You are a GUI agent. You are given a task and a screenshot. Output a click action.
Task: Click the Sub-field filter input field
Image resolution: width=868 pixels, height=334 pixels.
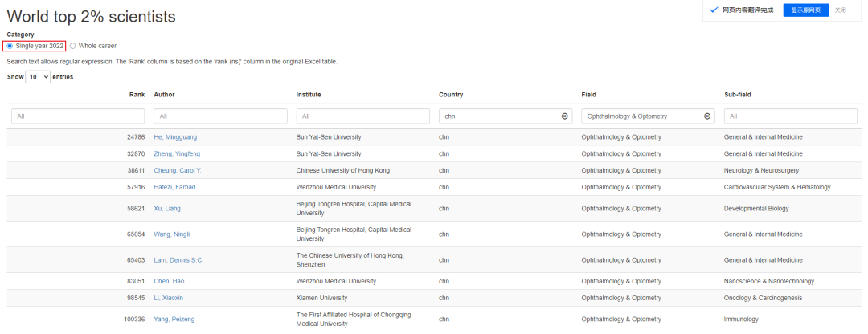click(x=790, y=116)
